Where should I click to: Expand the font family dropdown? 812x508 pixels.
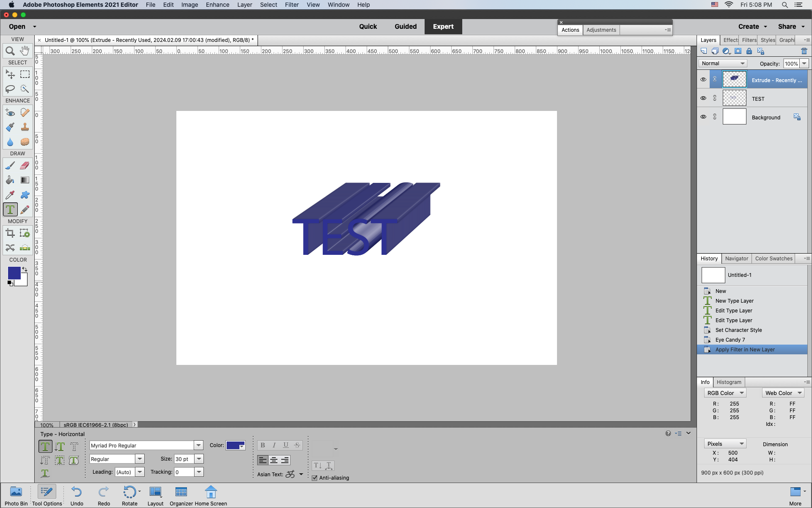click(x=198, y=445)
